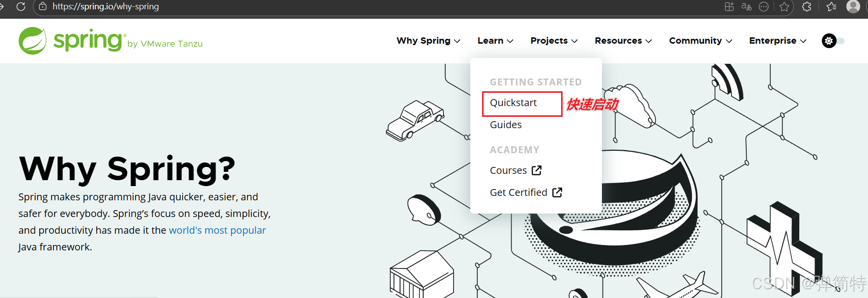Follow the world's most popular link
This screenshot has width=868, height=298.
(217, 230)
